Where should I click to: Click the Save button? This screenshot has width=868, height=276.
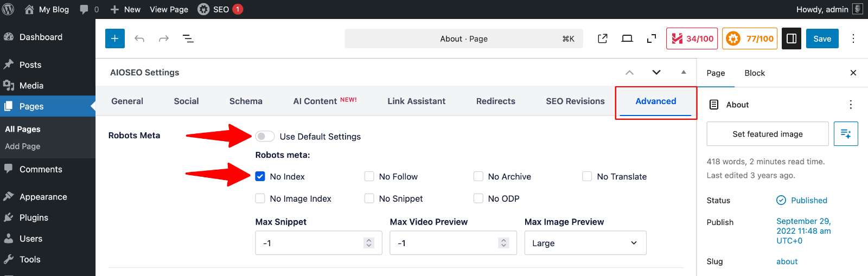point(822,38)
